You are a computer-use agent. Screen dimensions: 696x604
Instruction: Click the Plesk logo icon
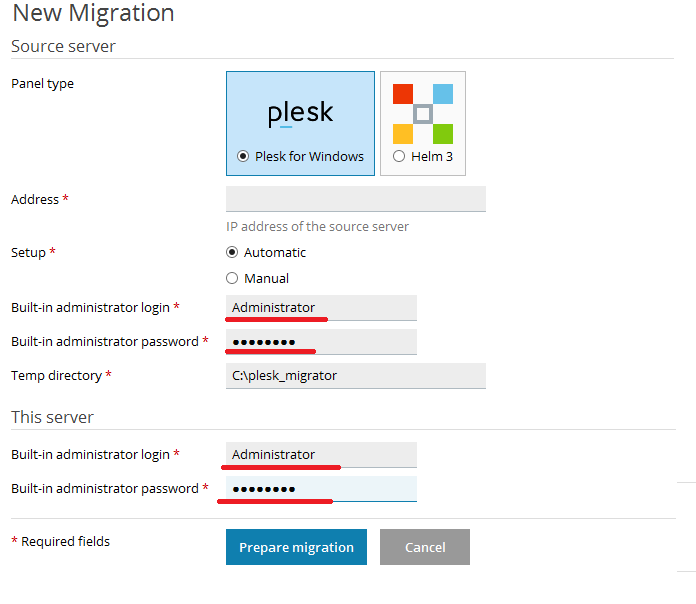click(x=300, y=114)
